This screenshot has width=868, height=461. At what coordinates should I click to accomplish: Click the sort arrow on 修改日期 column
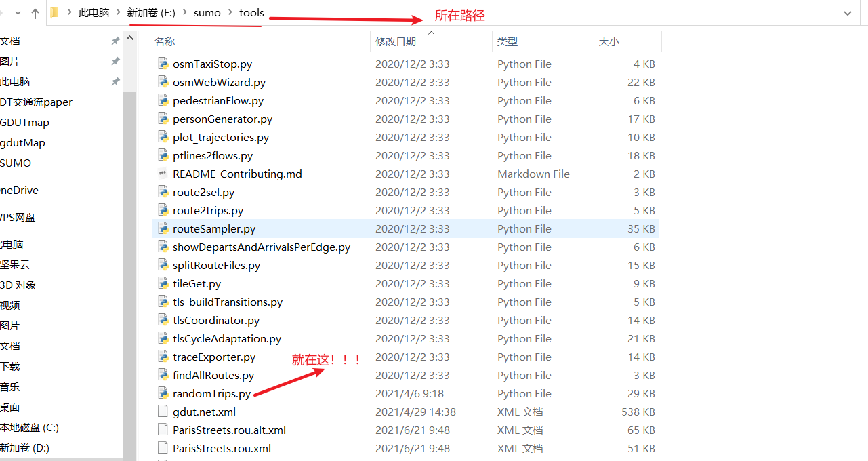click(x=430, y=33)
